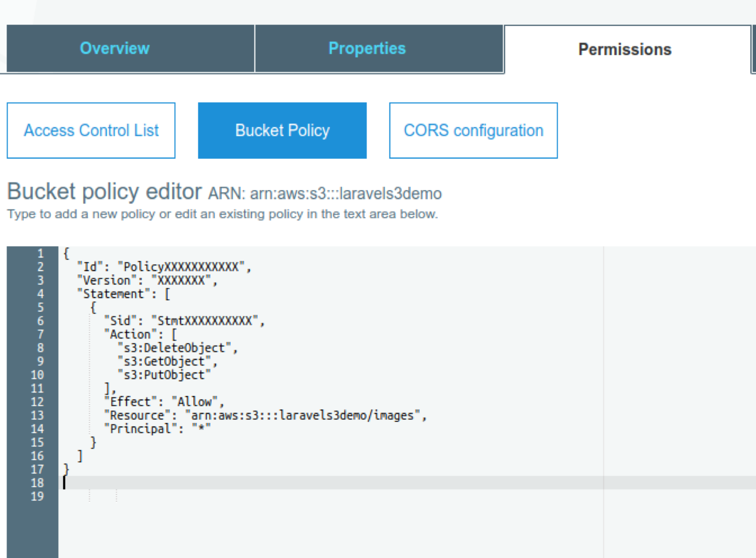Click the opening brace on line 1
The height and width of the screenshot is (558, 756).
(x=66, y=253)
